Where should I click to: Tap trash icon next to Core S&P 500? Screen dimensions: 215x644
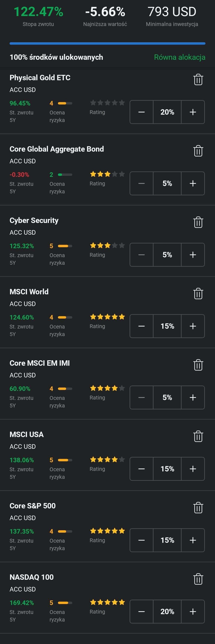pyautogui.click(x=198, y=508)
